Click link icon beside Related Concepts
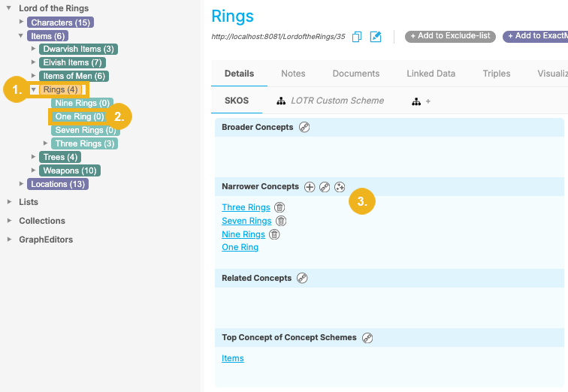Viewport: 568px width, 392px height. click(x=303, y=278)
